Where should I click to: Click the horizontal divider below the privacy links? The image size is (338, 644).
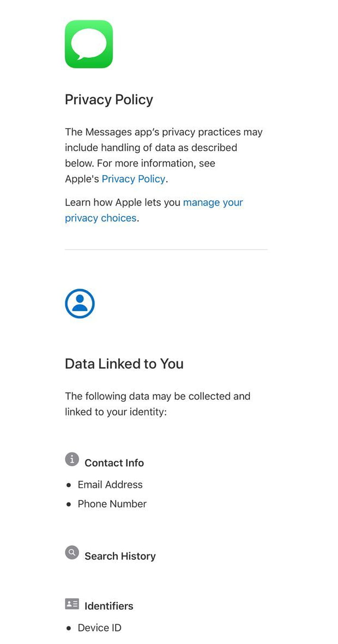pyautogui.click(x=166, y=250)
